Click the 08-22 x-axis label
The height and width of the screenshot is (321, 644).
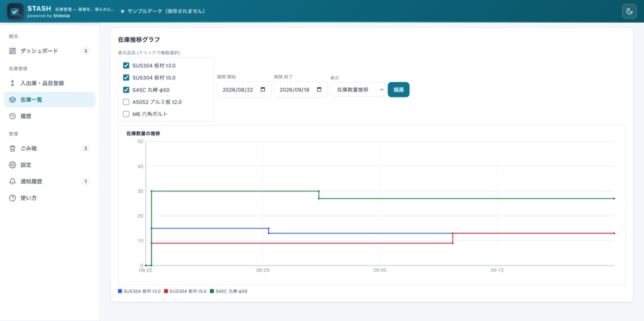[145, 271]
